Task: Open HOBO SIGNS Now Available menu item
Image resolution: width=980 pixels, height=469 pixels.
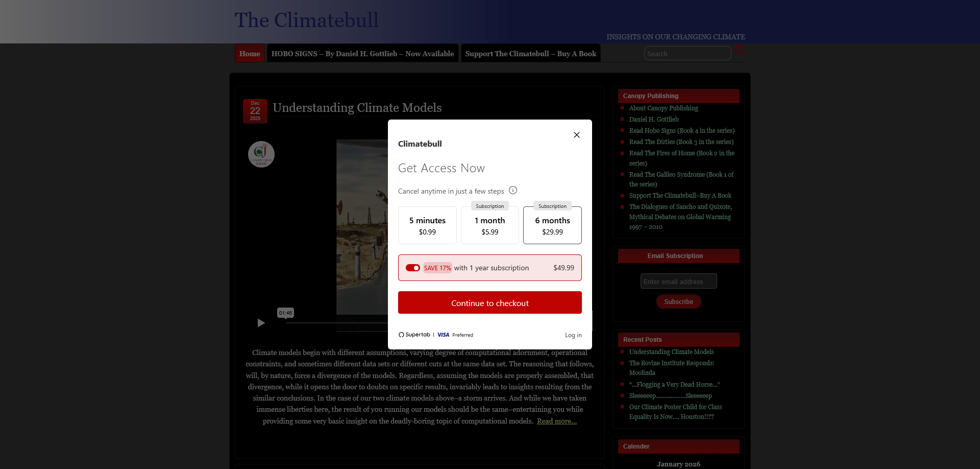Action: pyautogui.click(x=362, y=54)
